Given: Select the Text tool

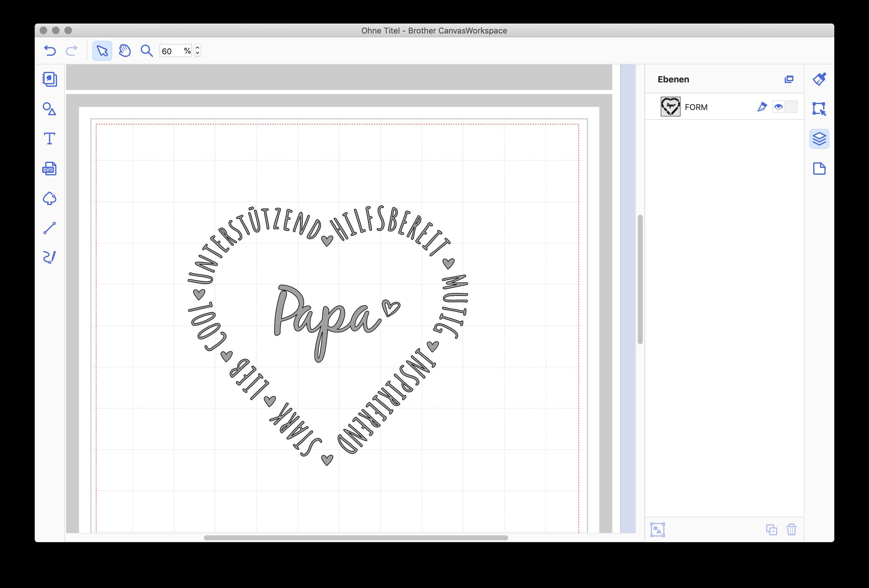Looking at the screenshot, I should (50, 138).
